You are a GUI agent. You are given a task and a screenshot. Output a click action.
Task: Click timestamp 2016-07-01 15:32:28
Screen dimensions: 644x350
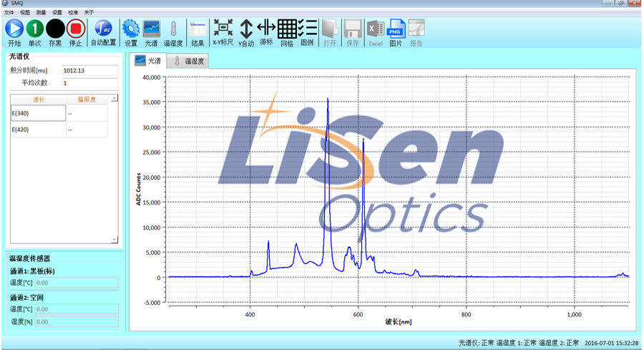[x=611, y=343]
